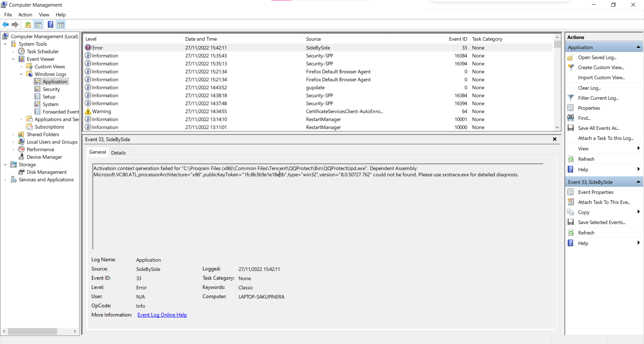Screen dimensions: 644x344
Task: Switch to the Details tab
Action: pyautogui.click(x=118, y=152)
